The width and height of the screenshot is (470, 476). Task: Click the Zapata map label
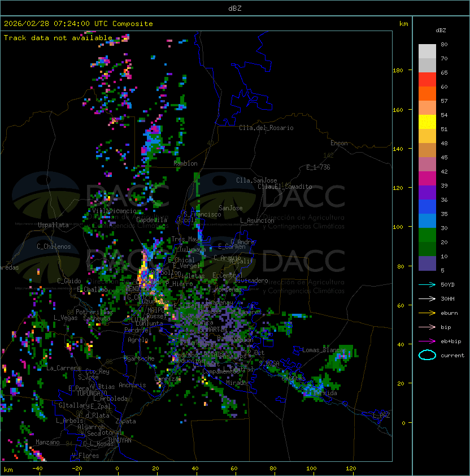(125, 421)
